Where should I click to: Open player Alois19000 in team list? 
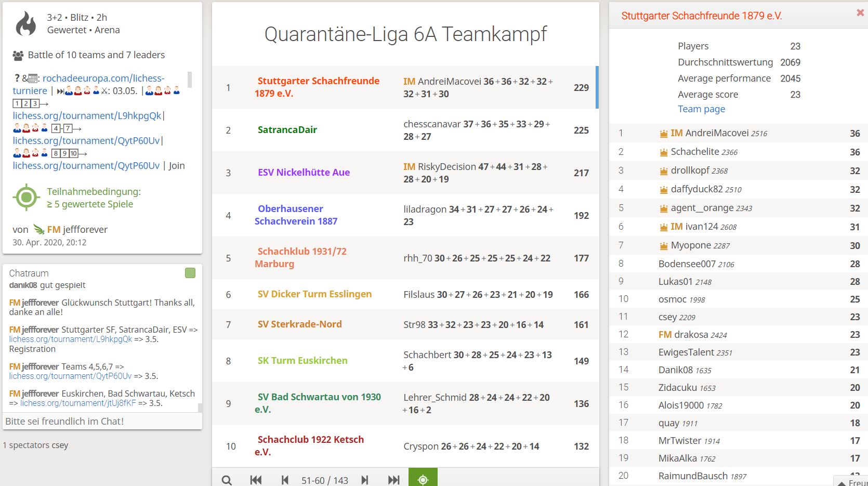[x=738, y=405]
